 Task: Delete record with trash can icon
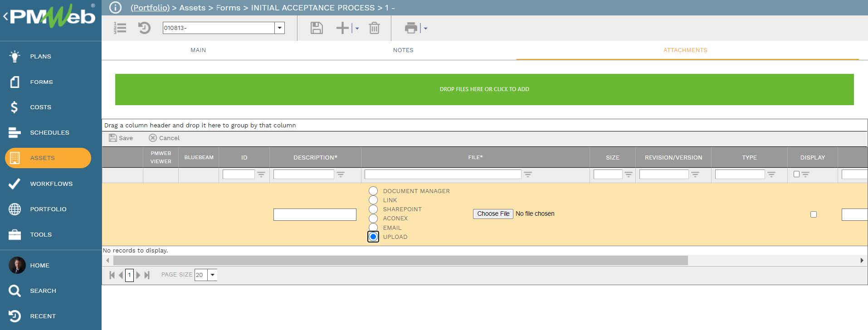374,28
